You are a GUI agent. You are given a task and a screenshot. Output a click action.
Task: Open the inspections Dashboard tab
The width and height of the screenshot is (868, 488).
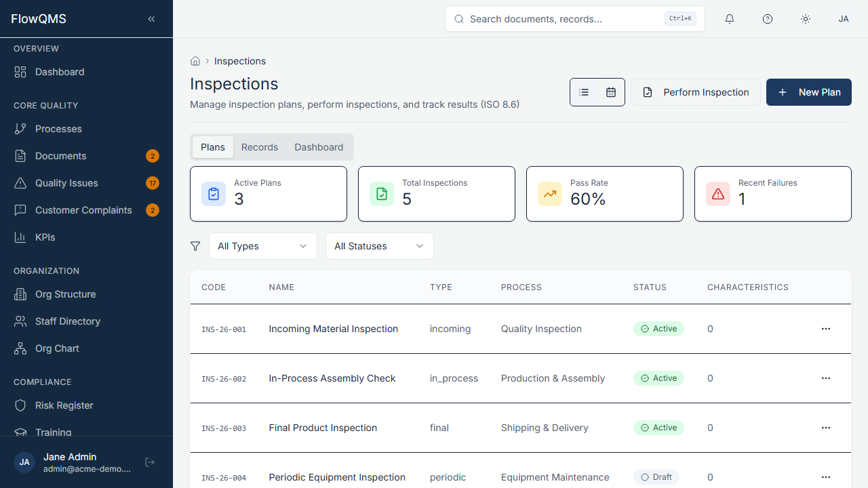click(319, 147)
